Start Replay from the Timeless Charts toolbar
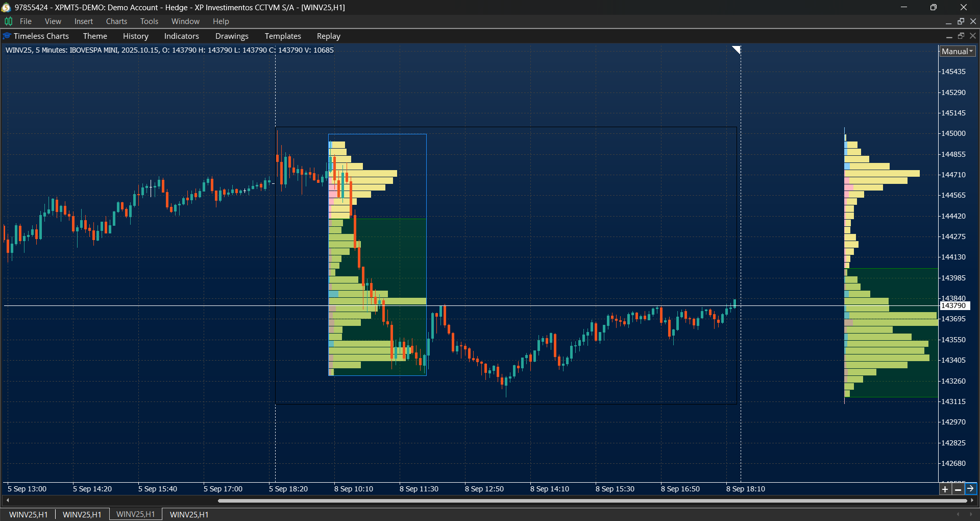Screen dimensions: 980x521 point(328,36)
